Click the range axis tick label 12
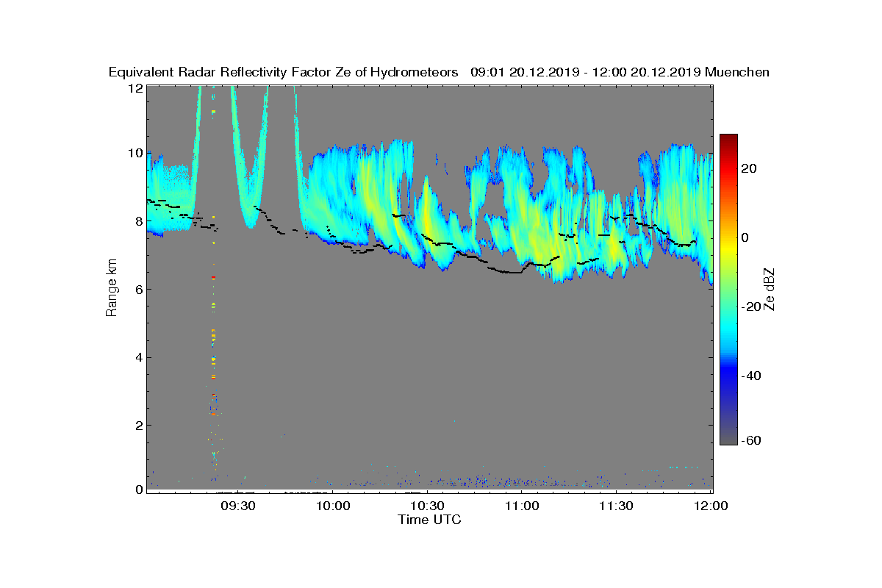Image resolution: width=882 pixels, height=588 pixels. point(135,87)
